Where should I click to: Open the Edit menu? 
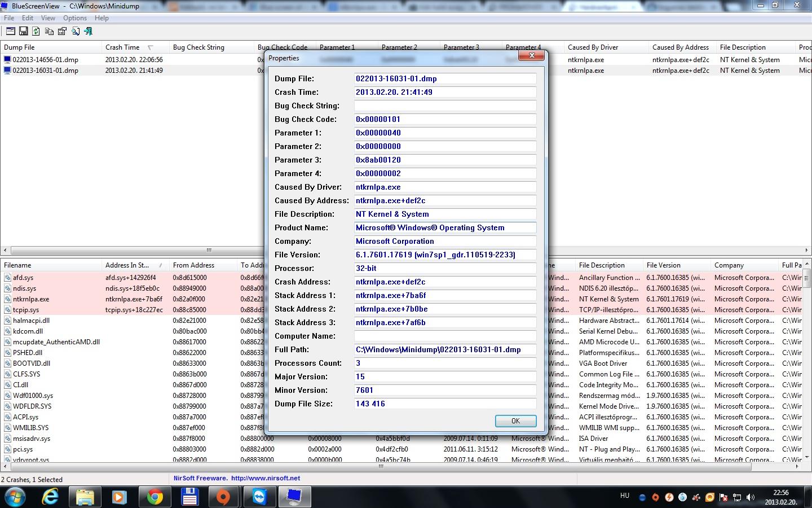pos(28,18)
